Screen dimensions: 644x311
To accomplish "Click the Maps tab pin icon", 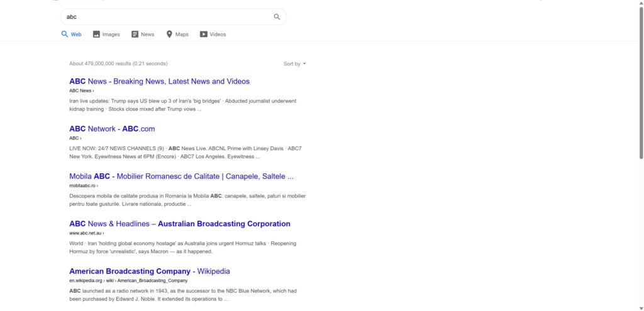I will pyautogui.click(x=169, y=35).
